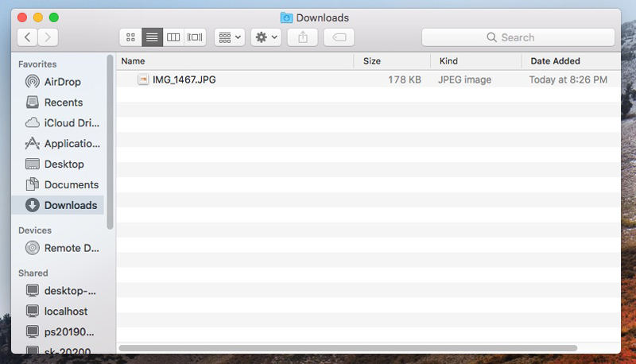The image size is (636, 364).
Task: Click the iCloud Drive cloud icon
Action: [33, 123]
